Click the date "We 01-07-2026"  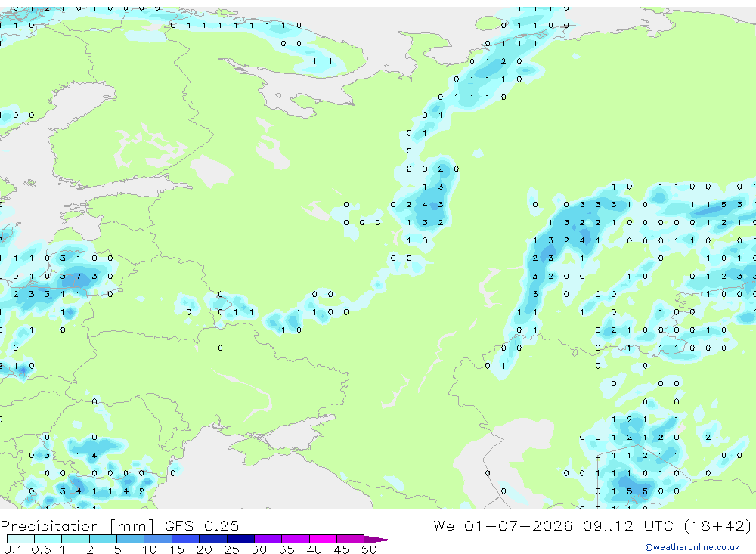[503, 525]
